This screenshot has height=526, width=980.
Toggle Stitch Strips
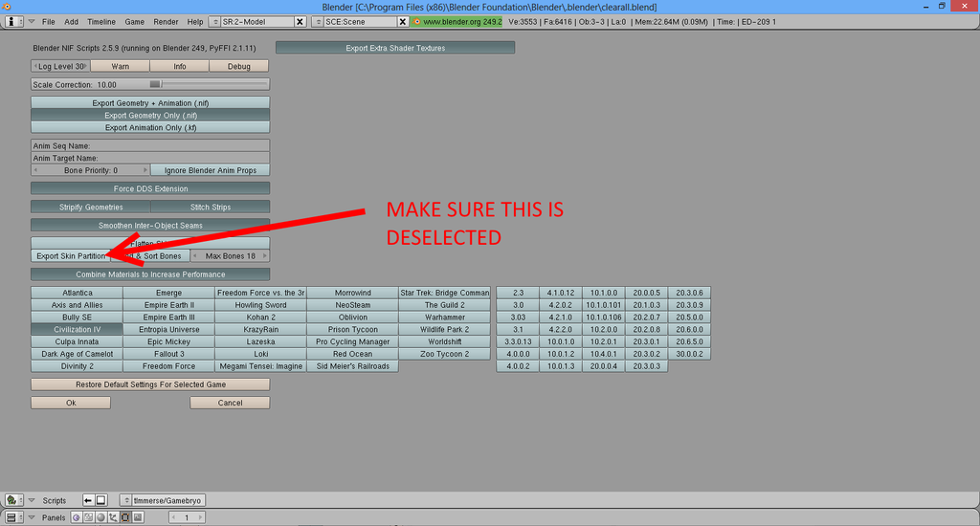(210, 207)
